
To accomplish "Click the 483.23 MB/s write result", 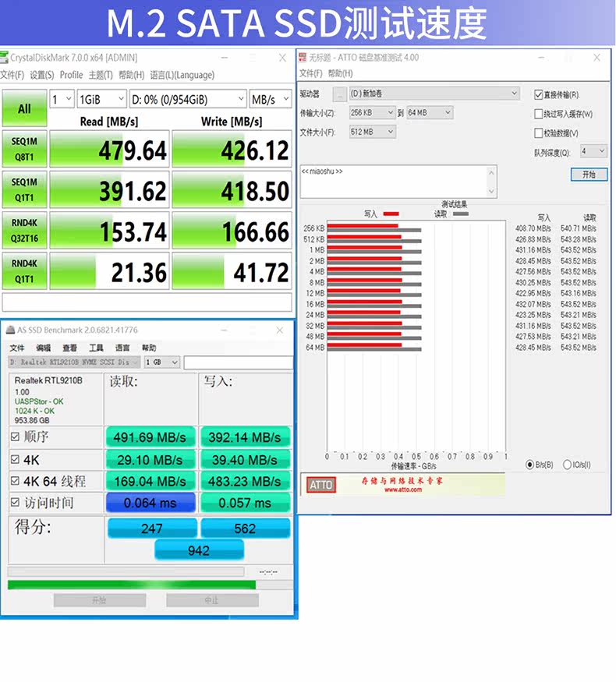I will 245,481.
